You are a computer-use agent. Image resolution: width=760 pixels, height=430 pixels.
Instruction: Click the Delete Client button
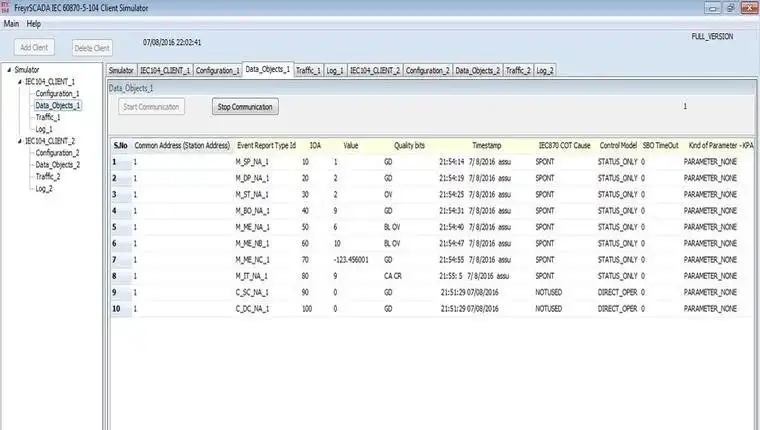(x=92, y=48)
